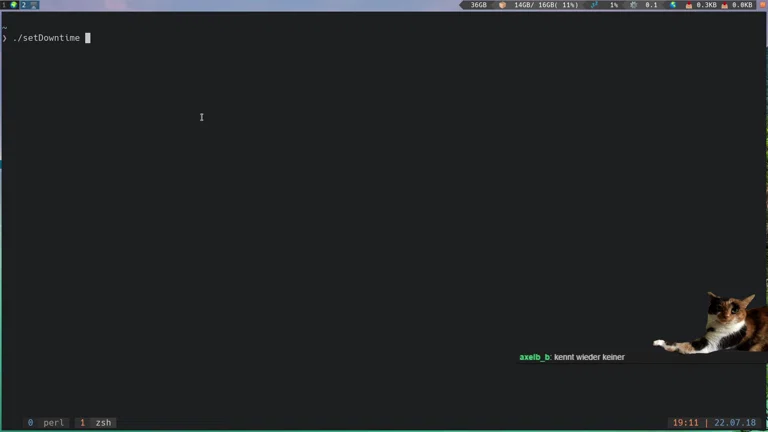Click the 36GB status bar entry

click(479, 5)
